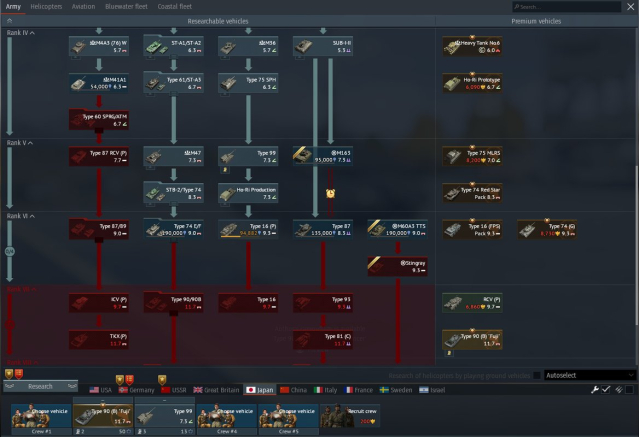Select the Stingray tank in the tree

tap(395, 265)
